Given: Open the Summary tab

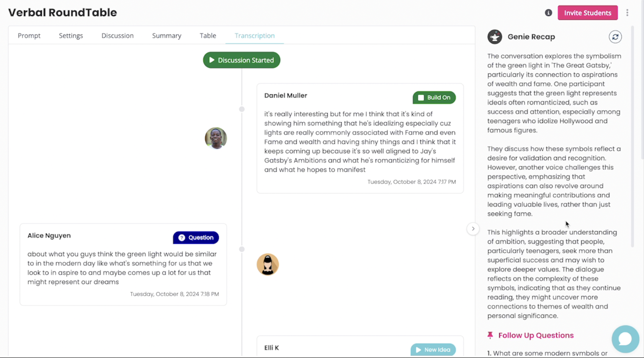Looking at the screenshot, I should 167,36.
